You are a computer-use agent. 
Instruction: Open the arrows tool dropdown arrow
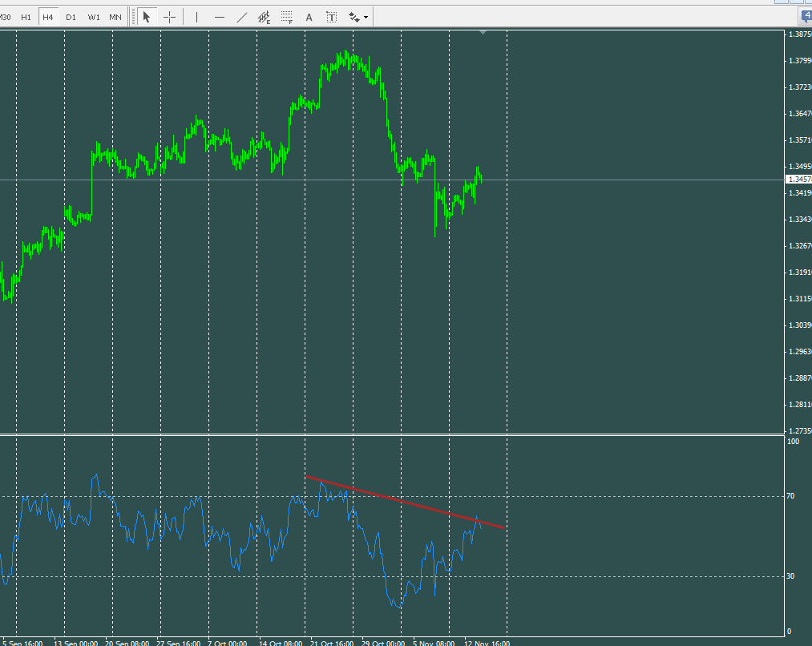(366, 17)
